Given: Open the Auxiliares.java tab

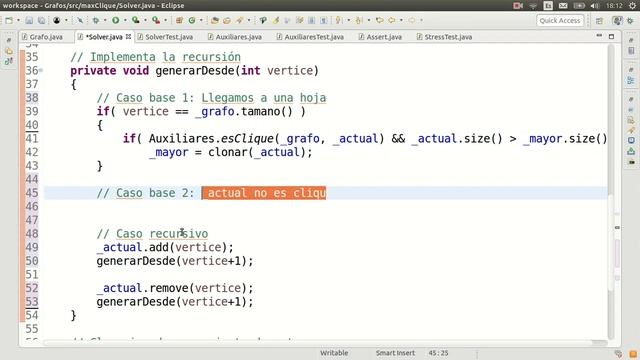Looking at the screenshot, I should pos(235,37).
